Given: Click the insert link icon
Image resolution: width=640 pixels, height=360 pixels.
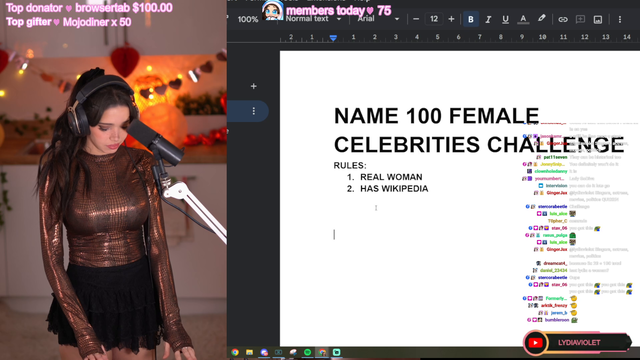Looking at the screenshot, I should 563,19.
